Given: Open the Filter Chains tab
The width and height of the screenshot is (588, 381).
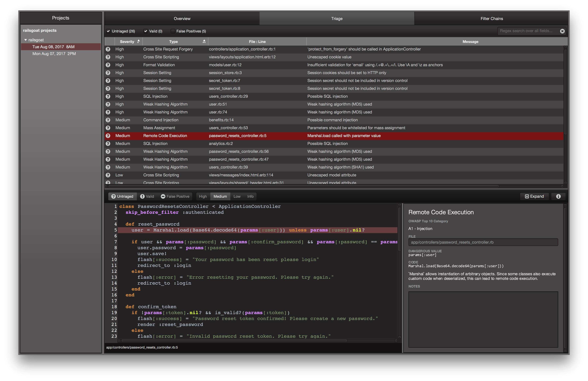Looking at the screenshot, I should (491, 19).
